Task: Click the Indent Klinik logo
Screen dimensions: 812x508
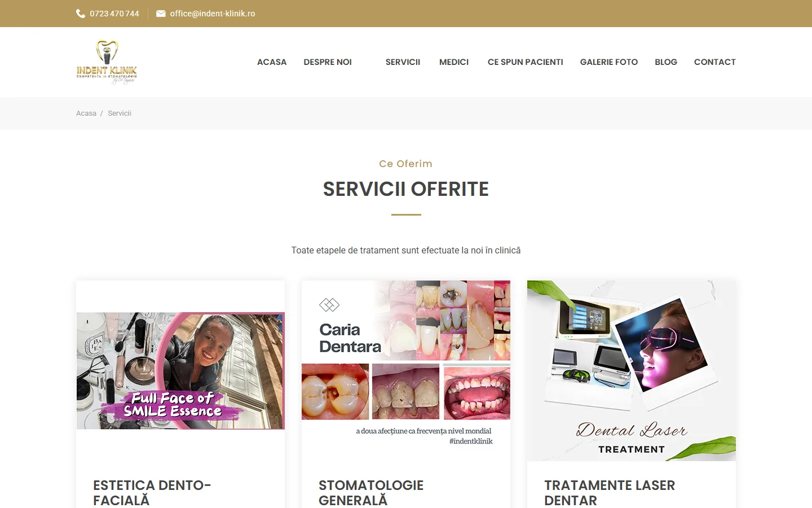Action: click(x=107, y=62)
